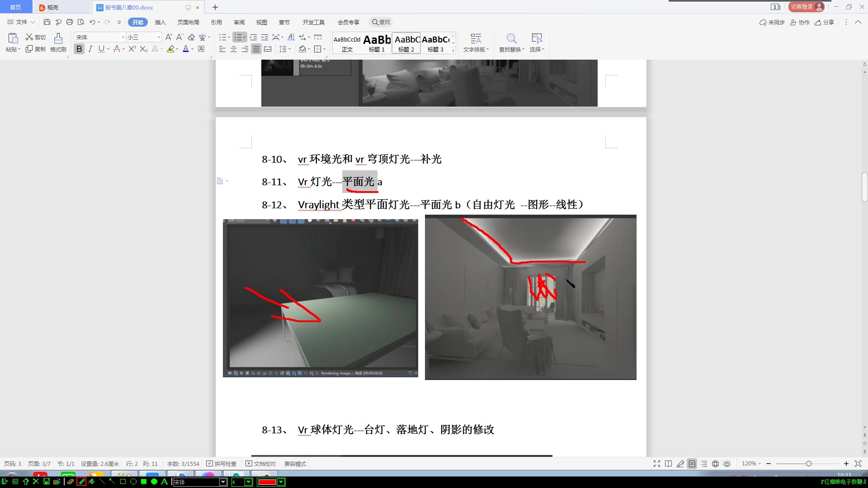Open the zoom percentage dropdown 120%

(x=751, y=464)
